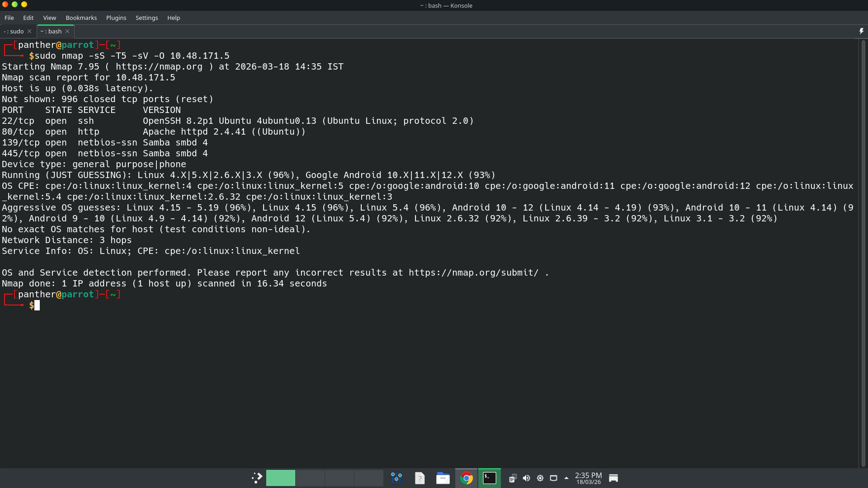
Task: Switch to the second virtual desktop in pager
Action: [x=310, y=478]
